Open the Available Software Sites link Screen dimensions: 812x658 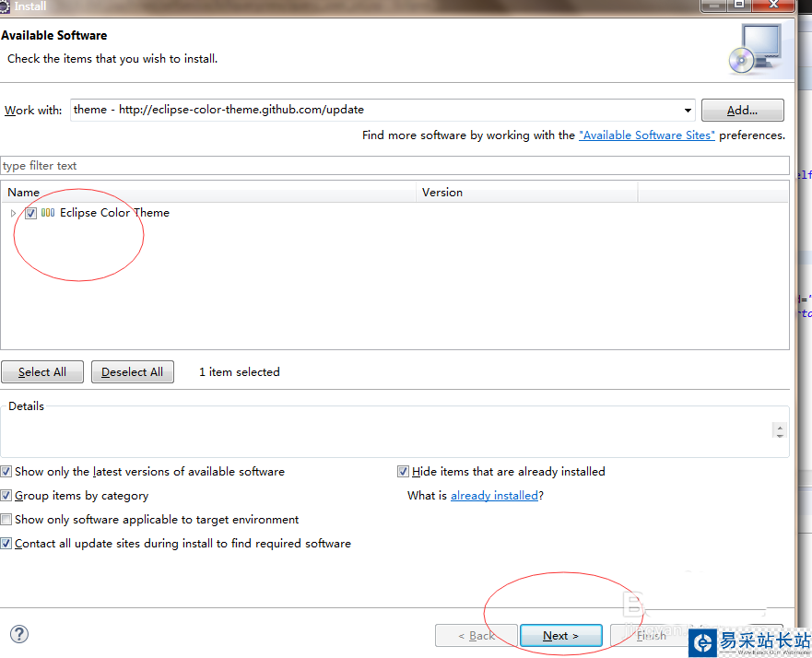click(647, 135)
